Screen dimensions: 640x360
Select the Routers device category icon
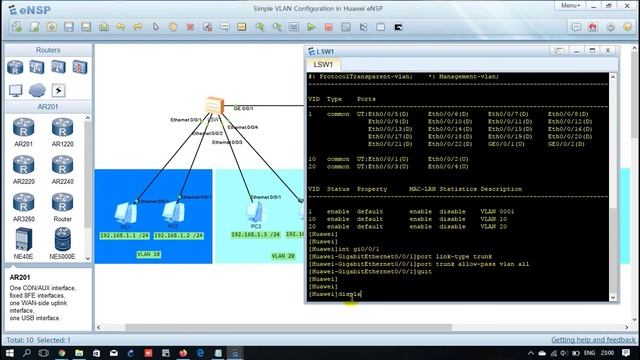coord(15,67)
